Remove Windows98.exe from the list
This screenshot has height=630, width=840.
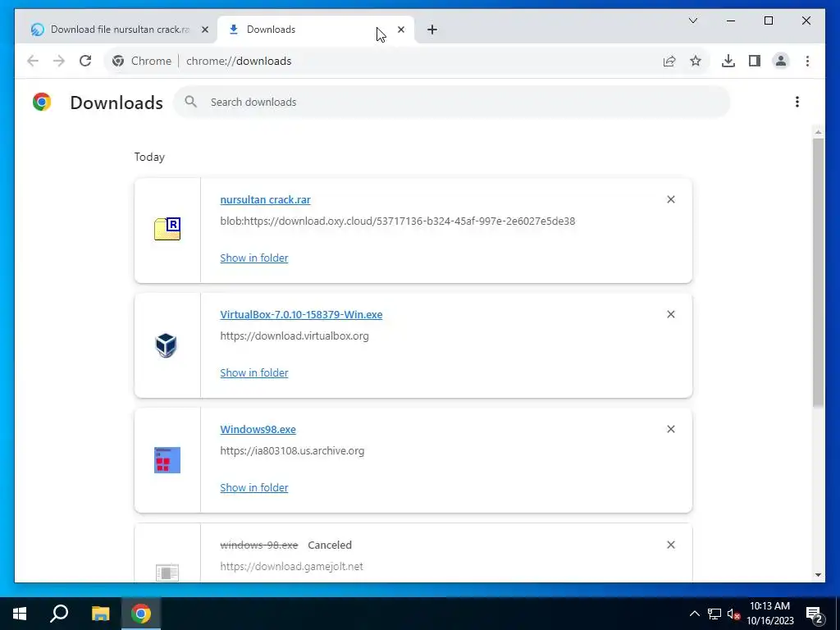(671, 429)
